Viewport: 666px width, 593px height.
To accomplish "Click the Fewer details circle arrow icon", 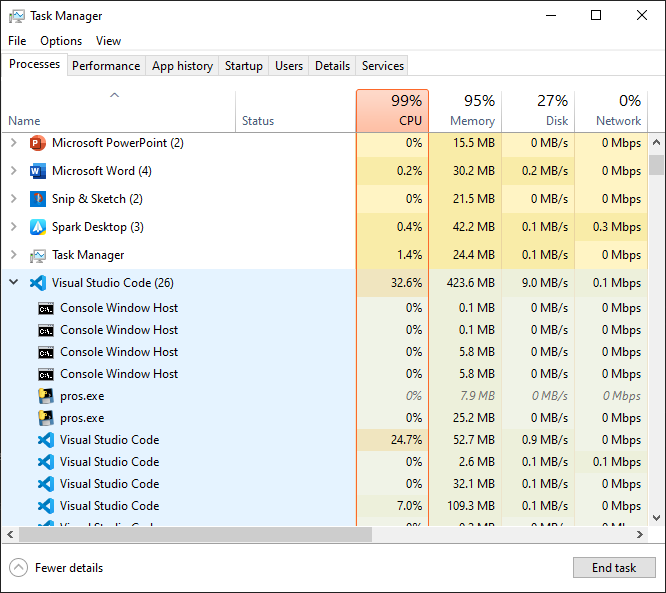I will tap(18, 568).
